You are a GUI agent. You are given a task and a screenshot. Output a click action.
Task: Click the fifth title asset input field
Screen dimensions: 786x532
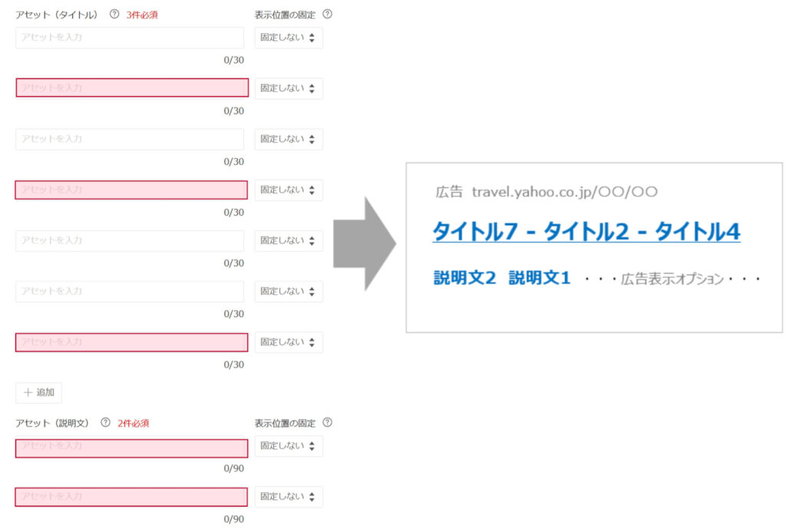coord(130,240)
